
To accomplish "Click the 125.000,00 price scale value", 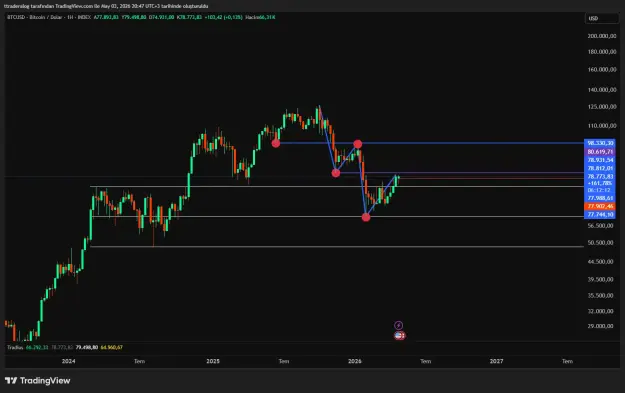I will (601, 107).
